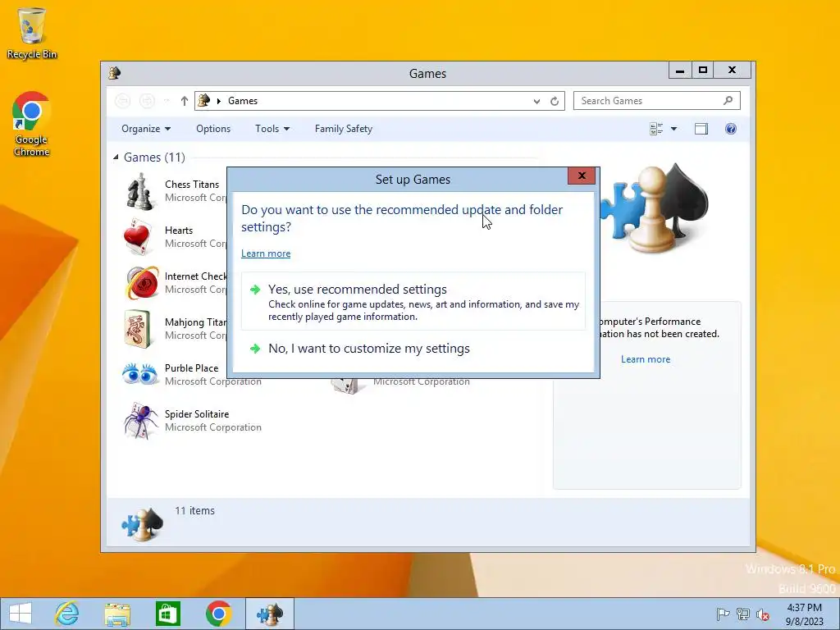This screenshot has height=630, width=840.
Task: Click the network tray icon
Action: pos(743,614)
